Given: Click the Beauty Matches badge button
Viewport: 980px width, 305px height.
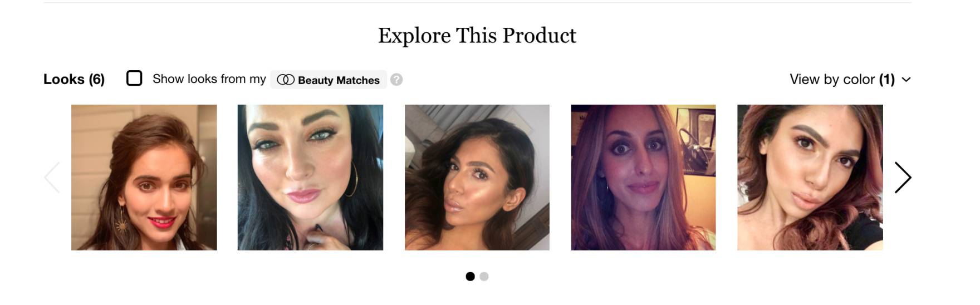Looking at the screenshot, I should (329, 80).
